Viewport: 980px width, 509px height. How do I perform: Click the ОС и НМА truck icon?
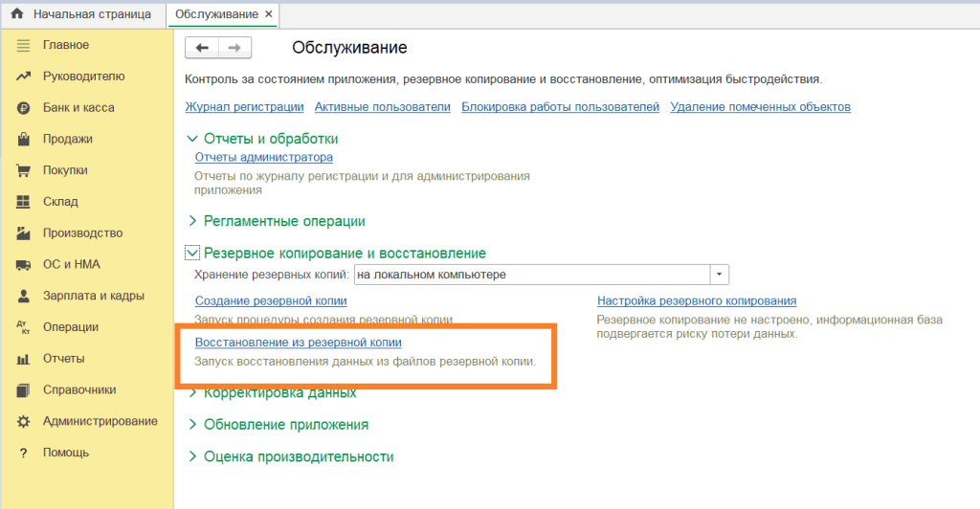24,265
